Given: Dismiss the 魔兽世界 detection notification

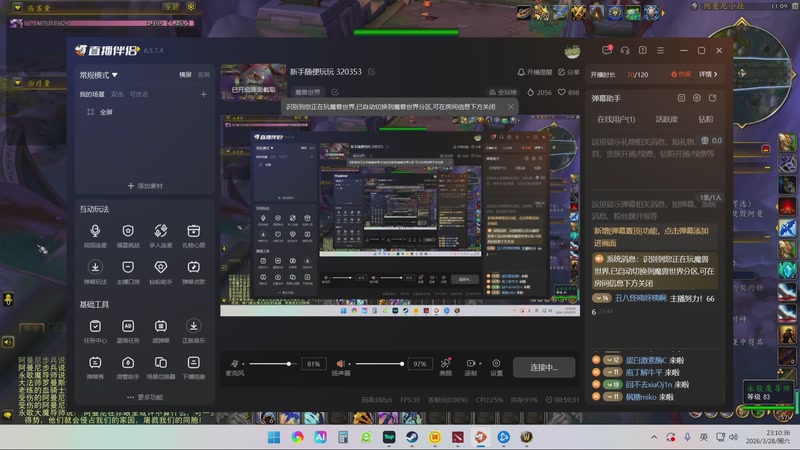Looking at the screenshot, I should (511, 107).
